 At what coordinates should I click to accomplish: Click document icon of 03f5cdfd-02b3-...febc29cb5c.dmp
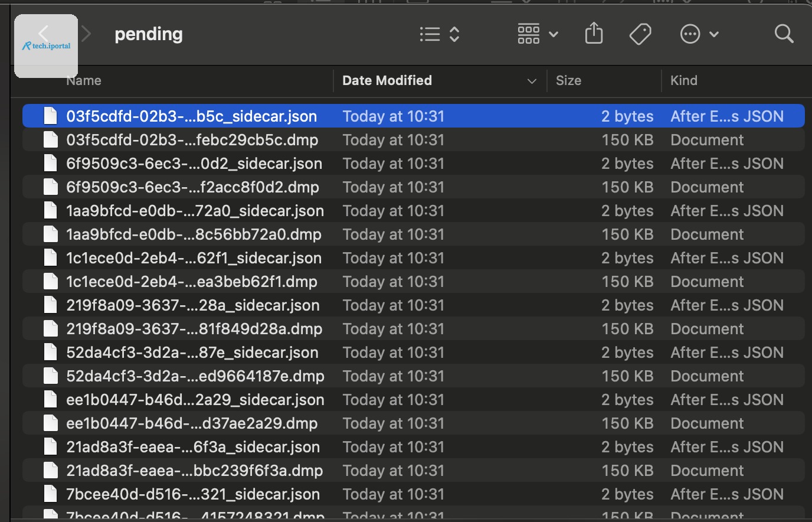coord(51,140)
